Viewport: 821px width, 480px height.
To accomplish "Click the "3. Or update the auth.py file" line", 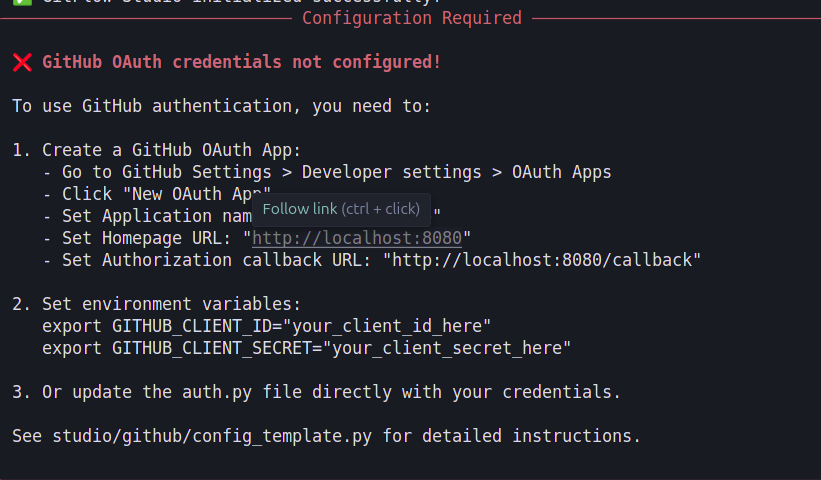I will [316, 392].
